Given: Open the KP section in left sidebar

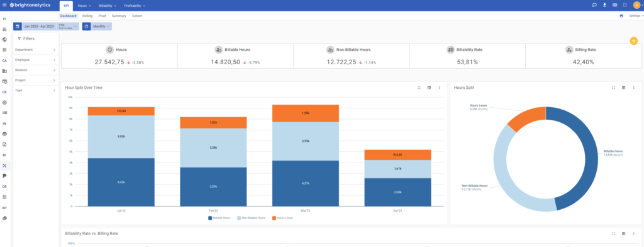Looking at the screenshot, I should point(4,208).
